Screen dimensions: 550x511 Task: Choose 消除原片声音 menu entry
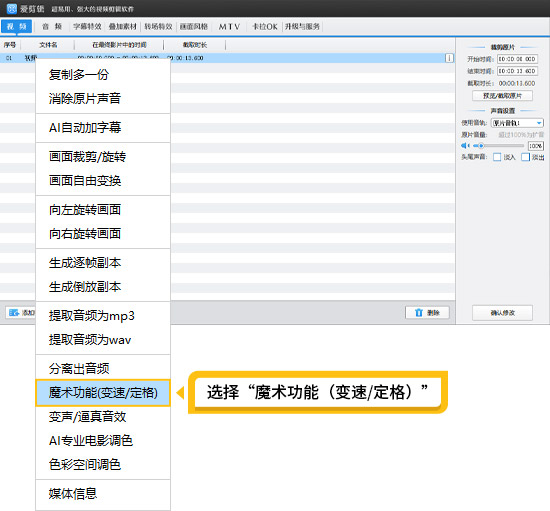[103, 99]
